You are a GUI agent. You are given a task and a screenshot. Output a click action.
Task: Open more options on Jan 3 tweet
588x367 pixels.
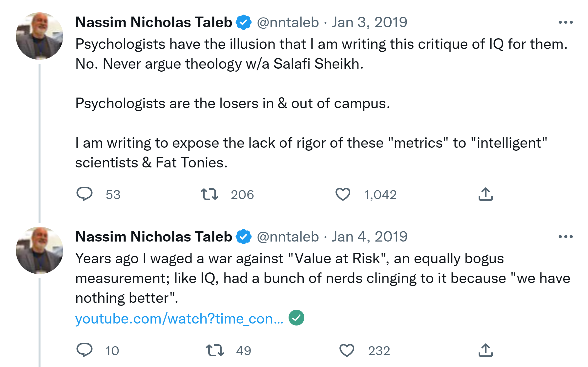566,22
